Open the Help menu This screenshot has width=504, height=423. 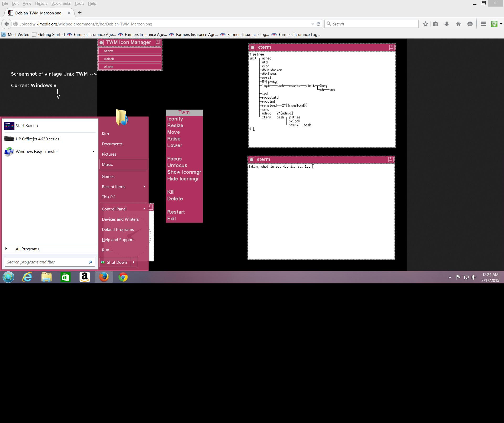point(92,3)
